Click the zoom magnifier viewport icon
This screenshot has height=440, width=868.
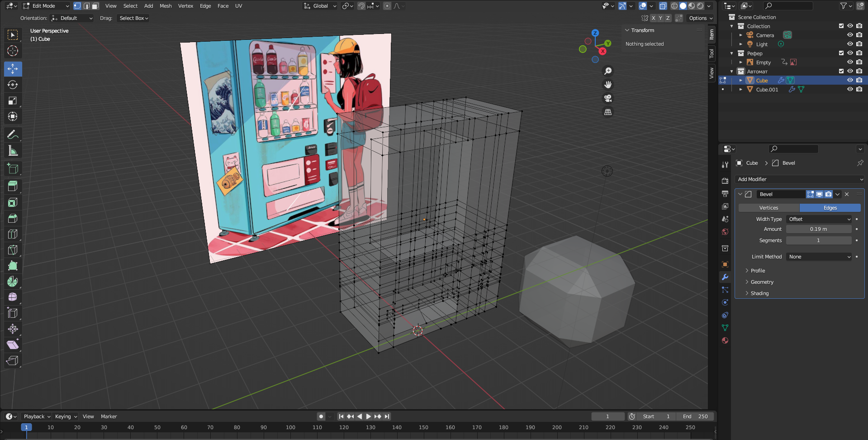(x=608, y=71)
